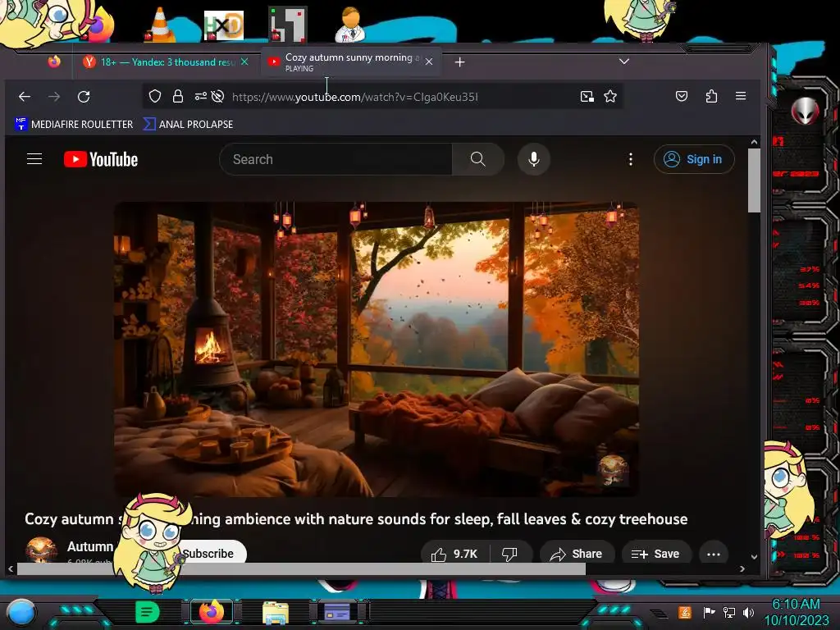Screen dimensions: 840x630
Task: Share this video
Action: [x=577, y=554]
